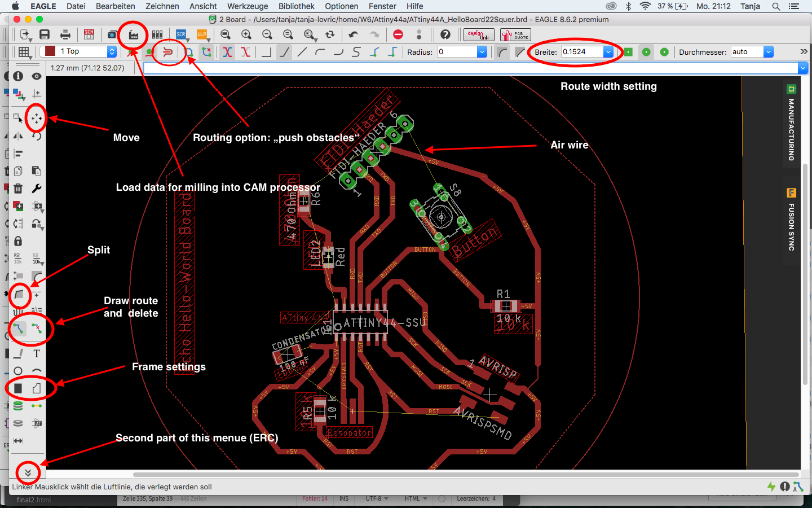
Task: Save the board with the floppy disk icon
Action: click(x=45, y=35)
